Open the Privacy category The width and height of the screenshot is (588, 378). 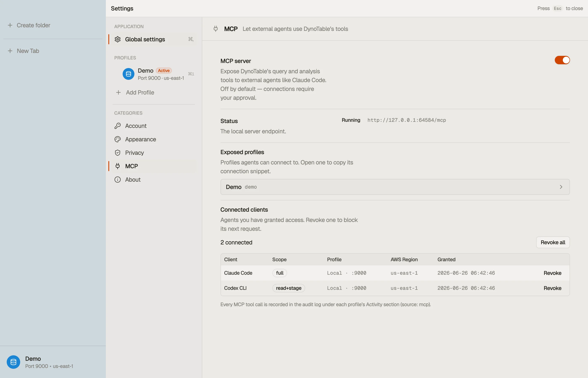(153, 153)
